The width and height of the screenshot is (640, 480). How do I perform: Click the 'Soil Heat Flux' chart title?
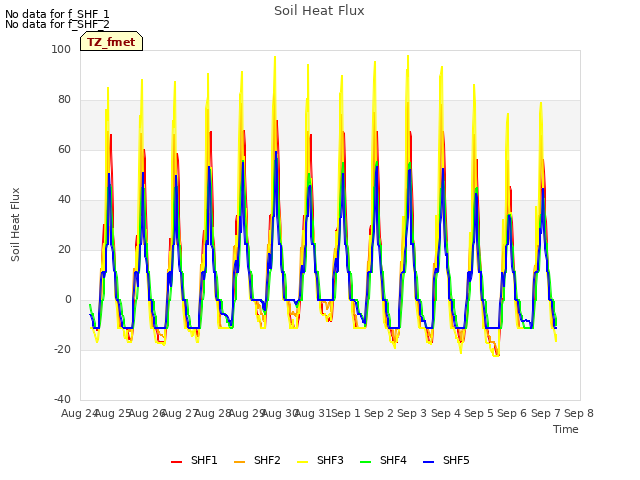319,11
